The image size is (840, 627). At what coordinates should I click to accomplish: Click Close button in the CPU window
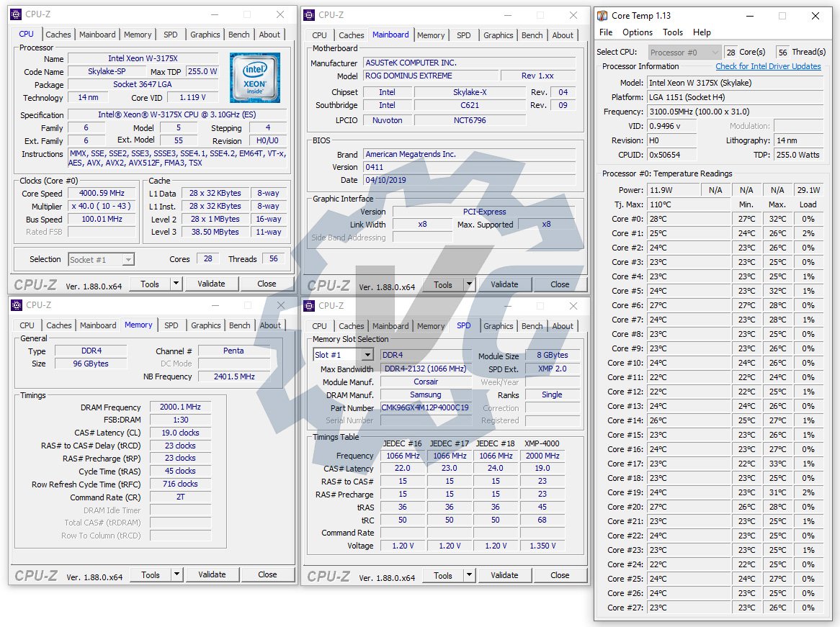coord(267,283)
